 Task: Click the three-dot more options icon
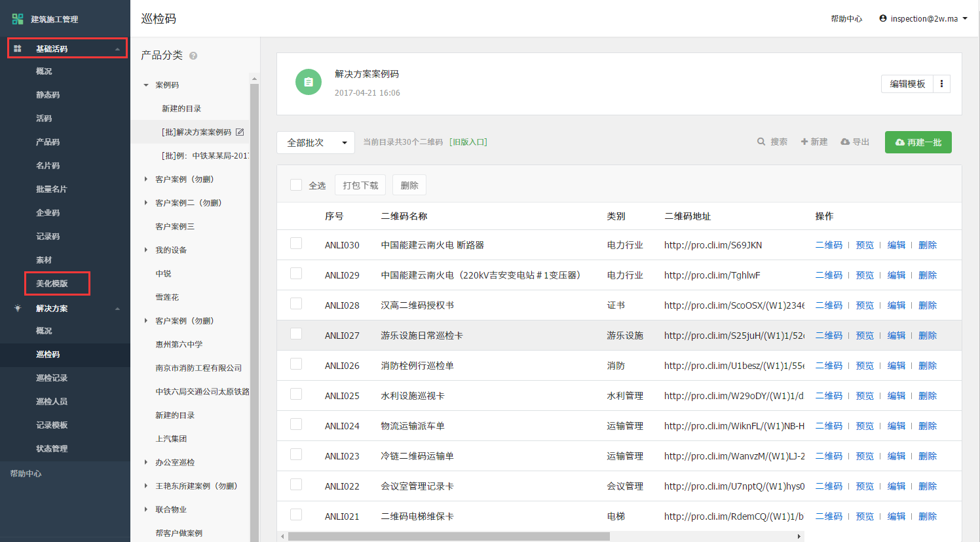[x=941, y=84]
